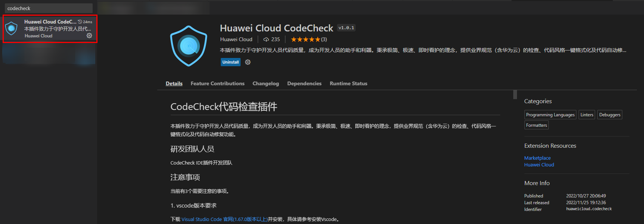Click the large CodeCheck shield logo
644x224 pixels.
(189, 46)
